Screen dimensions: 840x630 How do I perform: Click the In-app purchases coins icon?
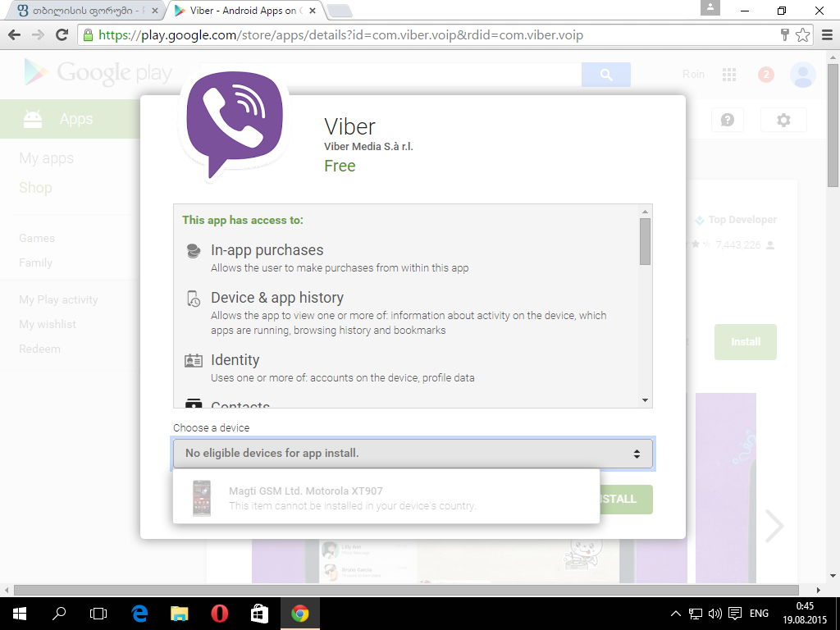[x=194, y=251]
